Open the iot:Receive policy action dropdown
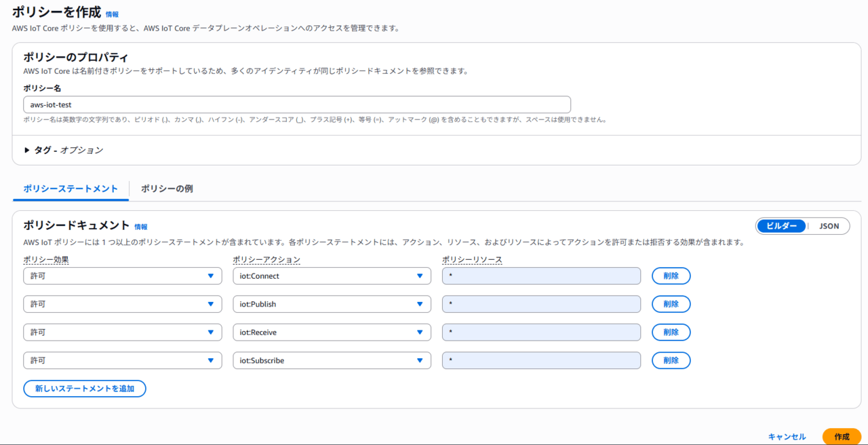This screenshot has width=868, height=445. click(x=331, y=332)
